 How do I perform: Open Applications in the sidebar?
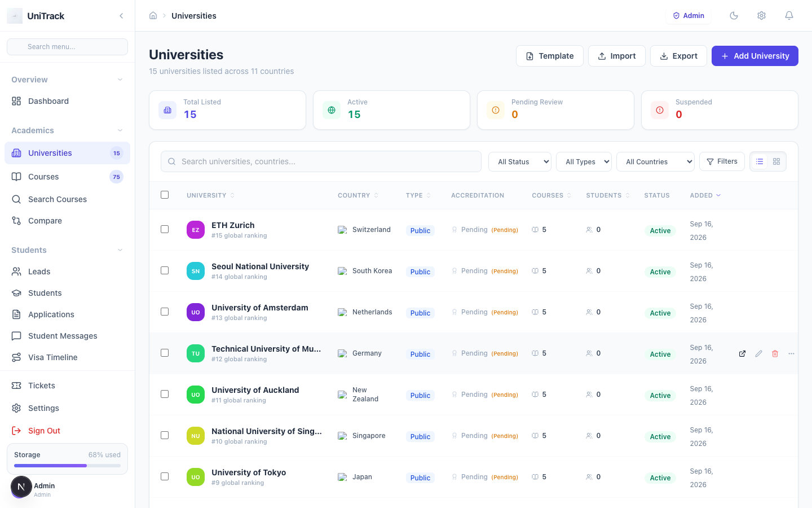[x=67, y=314]
